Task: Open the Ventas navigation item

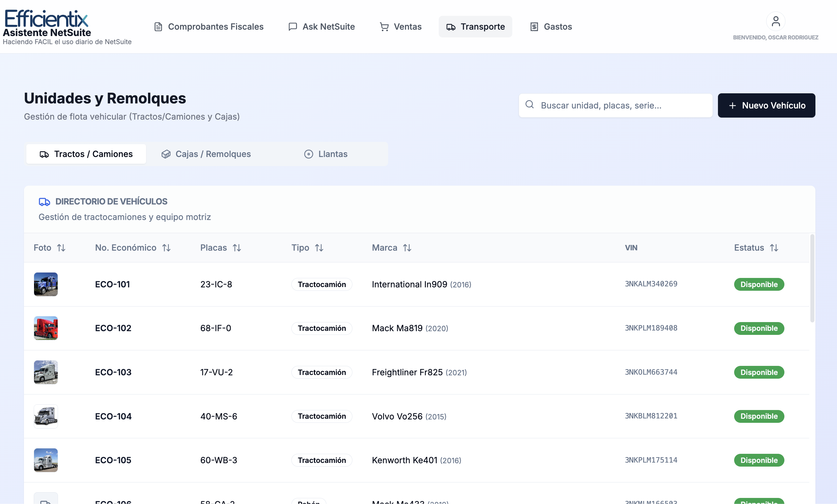Action: pos(400,27)
